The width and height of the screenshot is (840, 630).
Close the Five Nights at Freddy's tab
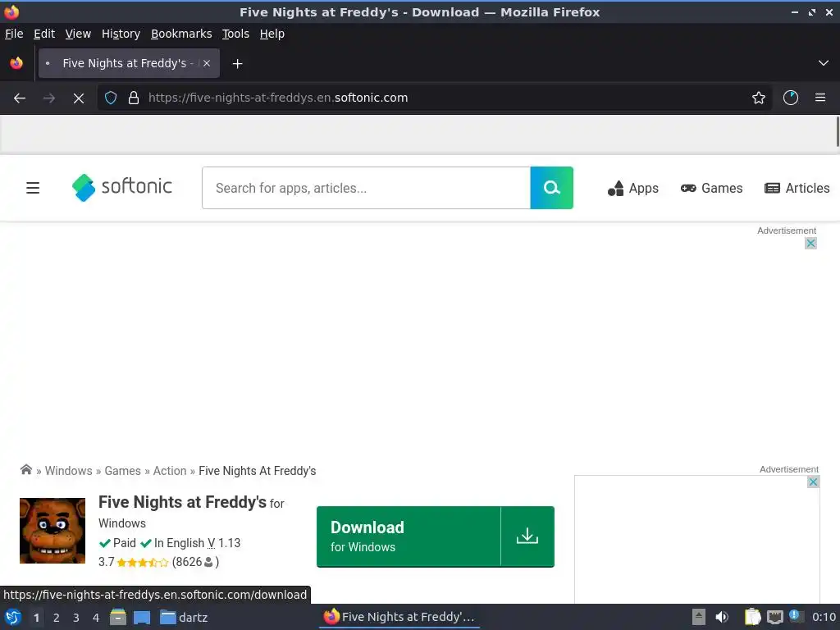(x=207, y=63)
